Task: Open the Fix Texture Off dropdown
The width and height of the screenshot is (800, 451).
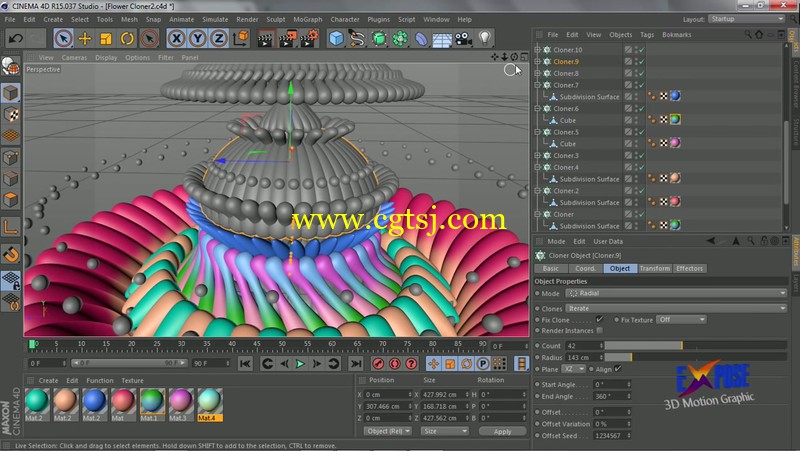Action: 682,319
